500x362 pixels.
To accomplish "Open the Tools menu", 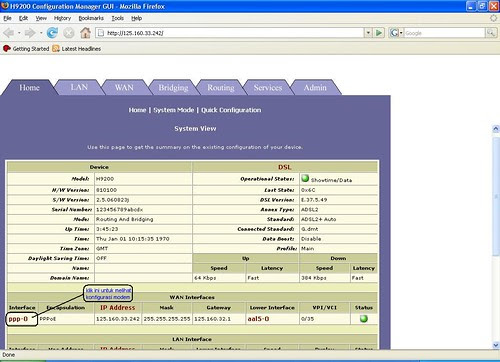I will pos(117,18).
